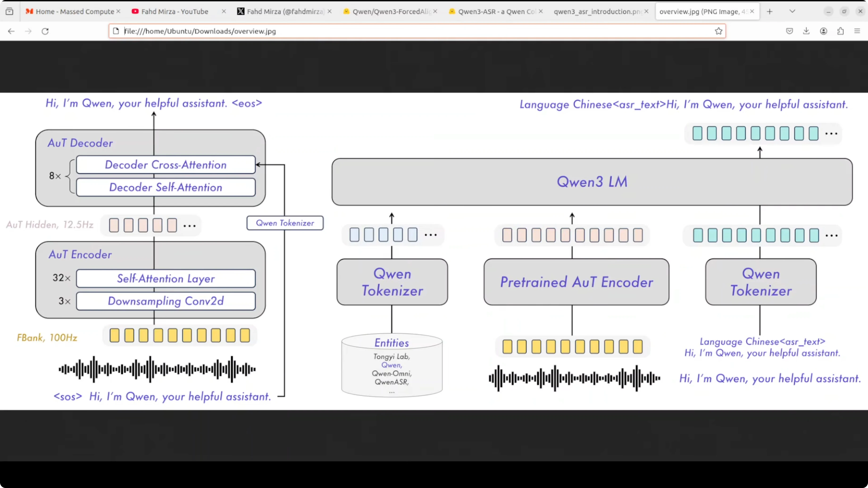The width and height of the screenshot is (868, 488).
Task: Open the qwen3_asr_introduction.png tab
Action: pos(597,12)
